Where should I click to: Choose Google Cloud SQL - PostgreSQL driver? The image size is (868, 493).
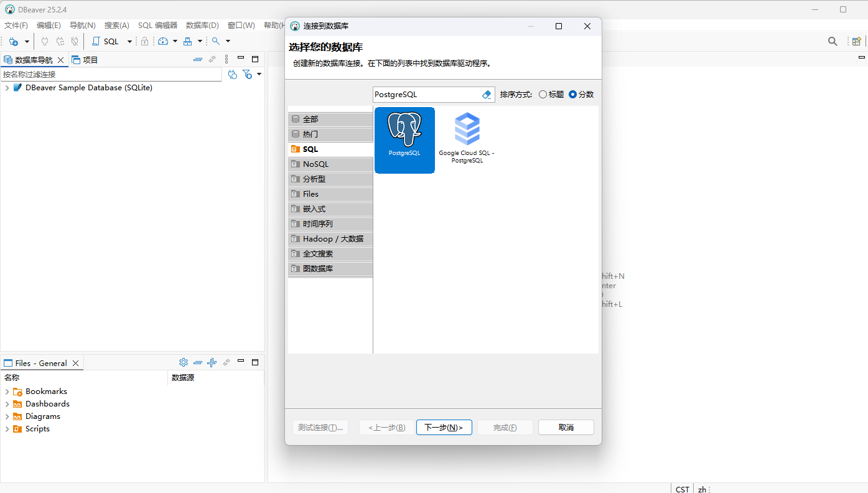(467, 139)
